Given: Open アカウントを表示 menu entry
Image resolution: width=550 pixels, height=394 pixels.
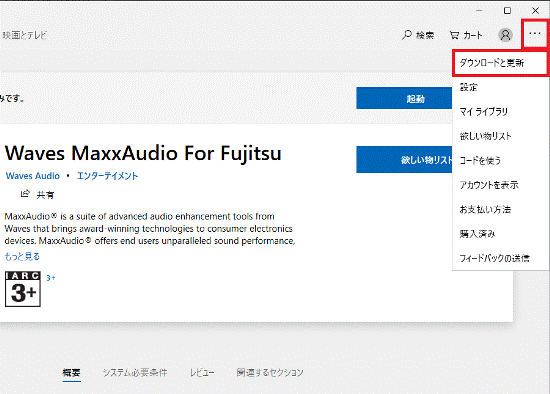Looking at the screenshot, I should [x=500, y=185].
